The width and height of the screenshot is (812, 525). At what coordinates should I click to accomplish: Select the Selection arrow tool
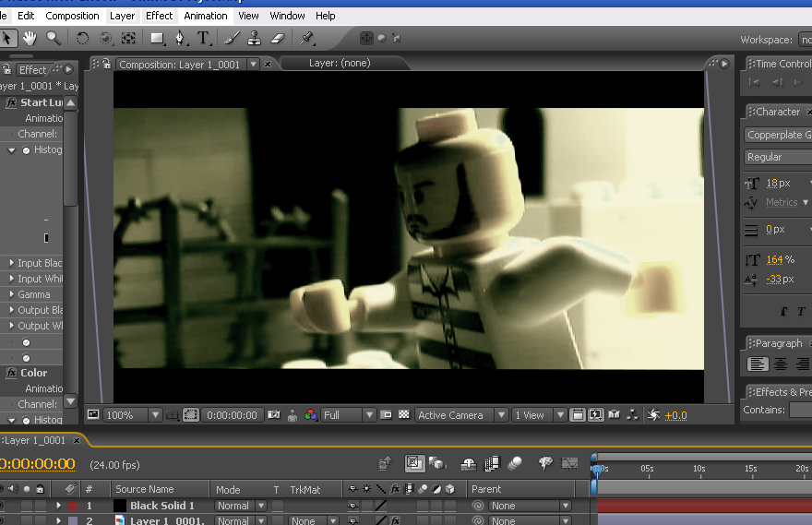click(x=7, y=39)
